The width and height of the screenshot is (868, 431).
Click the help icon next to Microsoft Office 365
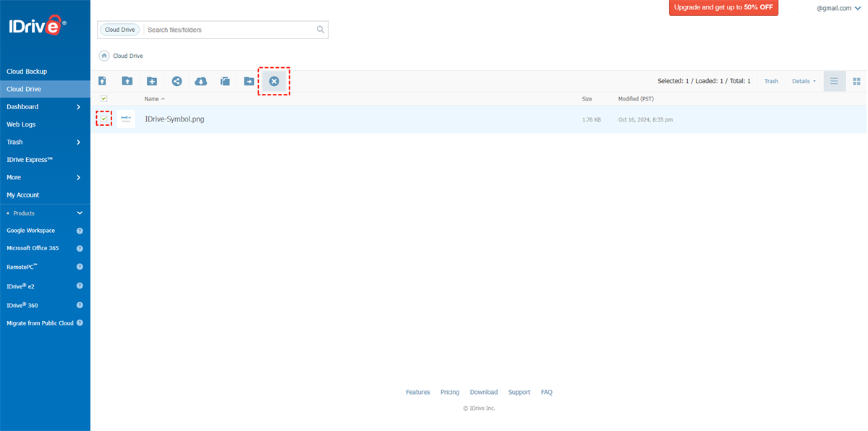click(80, 248)
